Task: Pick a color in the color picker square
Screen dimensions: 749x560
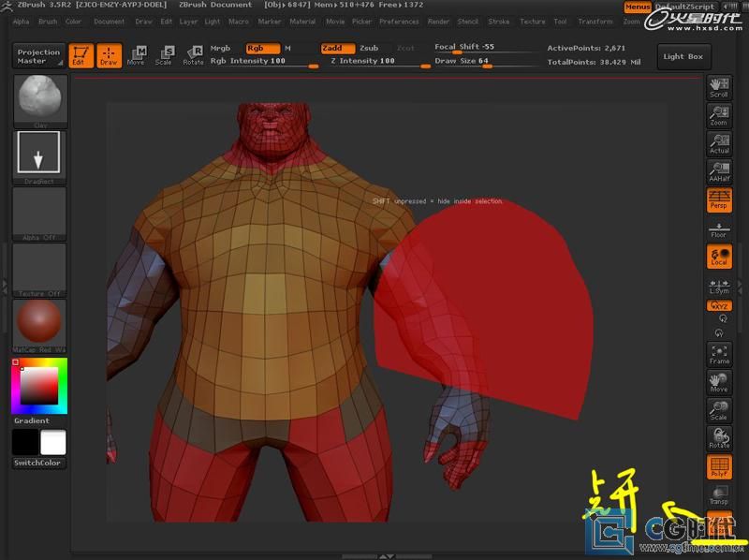Action: [39, 386]
